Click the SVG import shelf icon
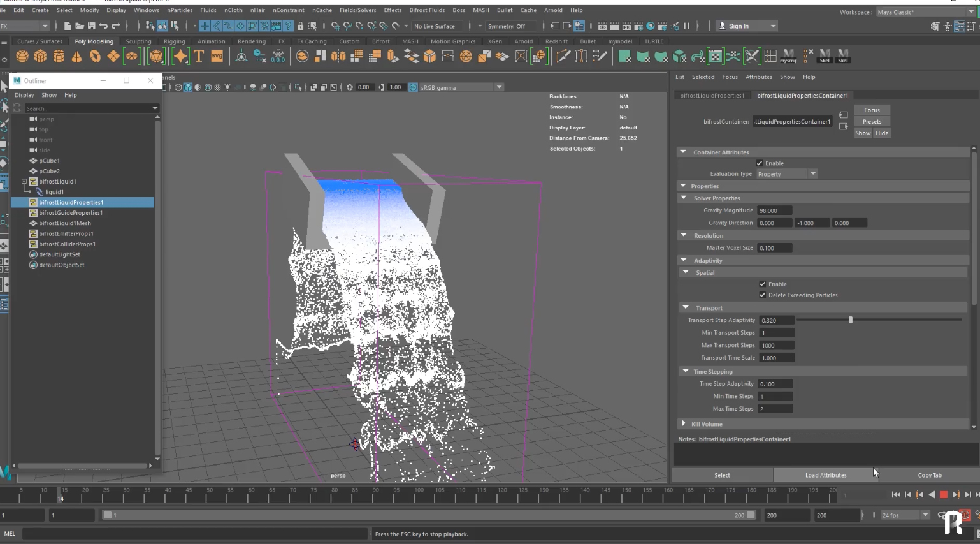 (217, 57)
